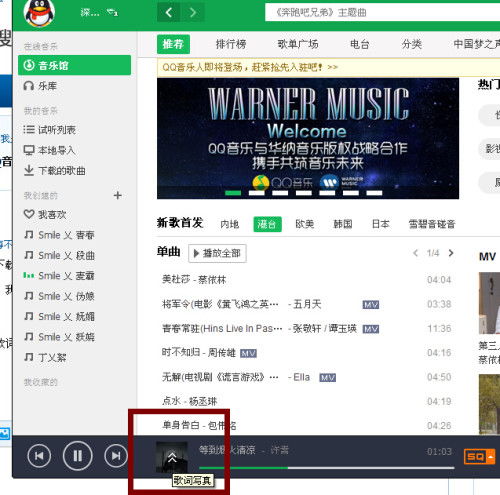Filter new songs by 港台
Viewport: 500px width, 495px height.
click(x=267, y=224)
